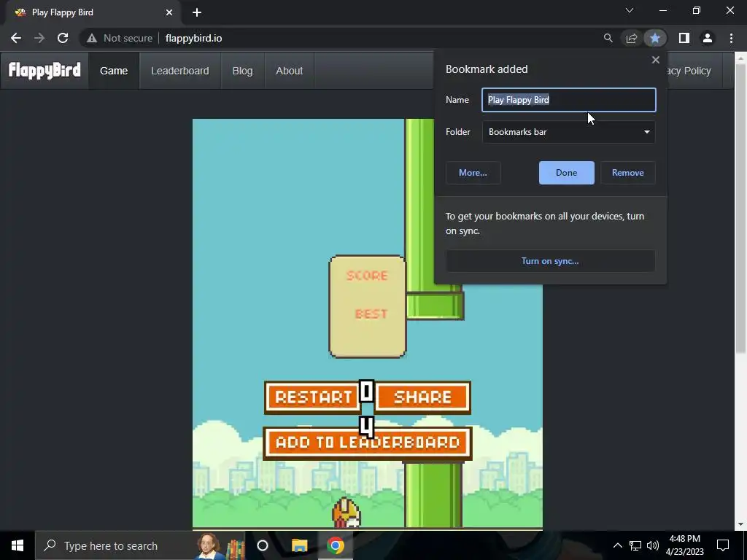The height and width of the screenshot is (560, 747).
Task: Click the flappybird.io address bar URL
Action: pyautogui.click(x=193, y=38)
